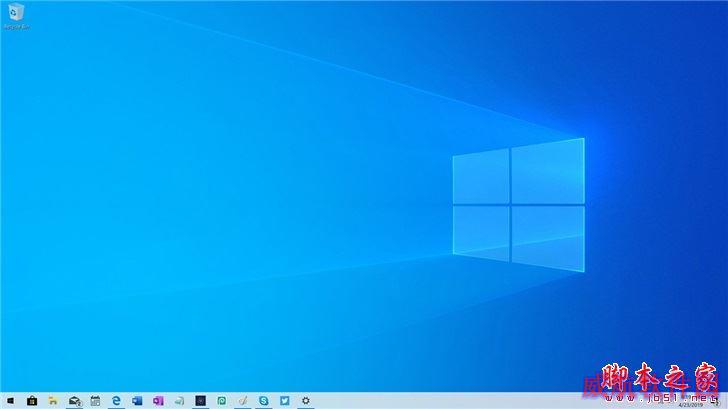Open Skype from taskbar
Image resolution: width=728 pixels, height=409 pixels.
tap(264, 401)
